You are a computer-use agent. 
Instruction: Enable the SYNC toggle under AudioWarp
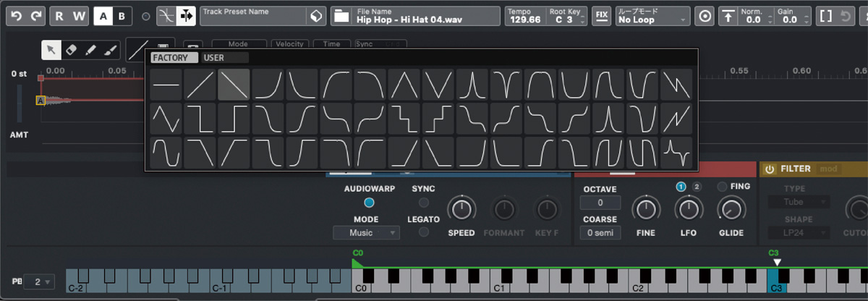424,203
